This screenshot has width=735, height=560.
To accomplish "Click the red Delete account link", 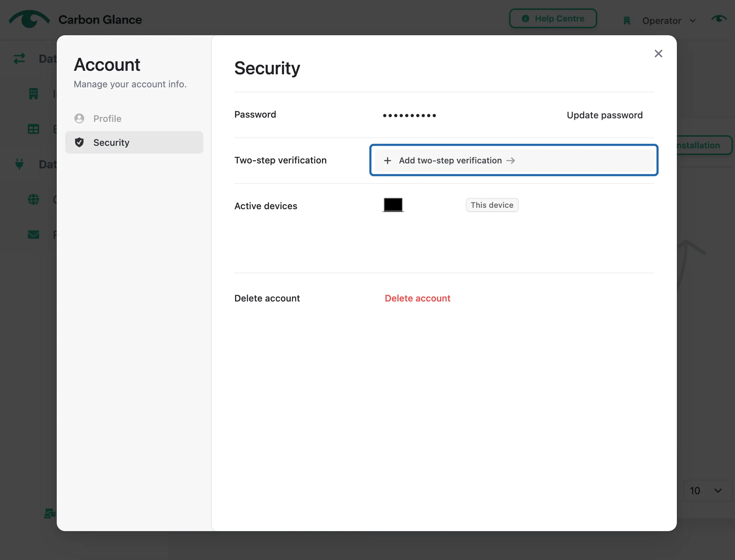I will click(x=417, y=298).
